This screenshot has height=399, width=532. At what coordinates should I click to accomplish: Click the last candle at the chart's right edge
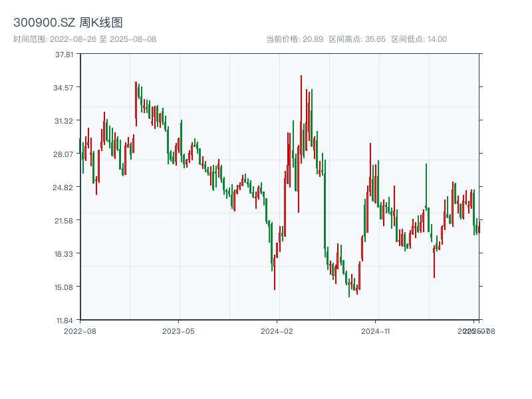click(478, 229)
